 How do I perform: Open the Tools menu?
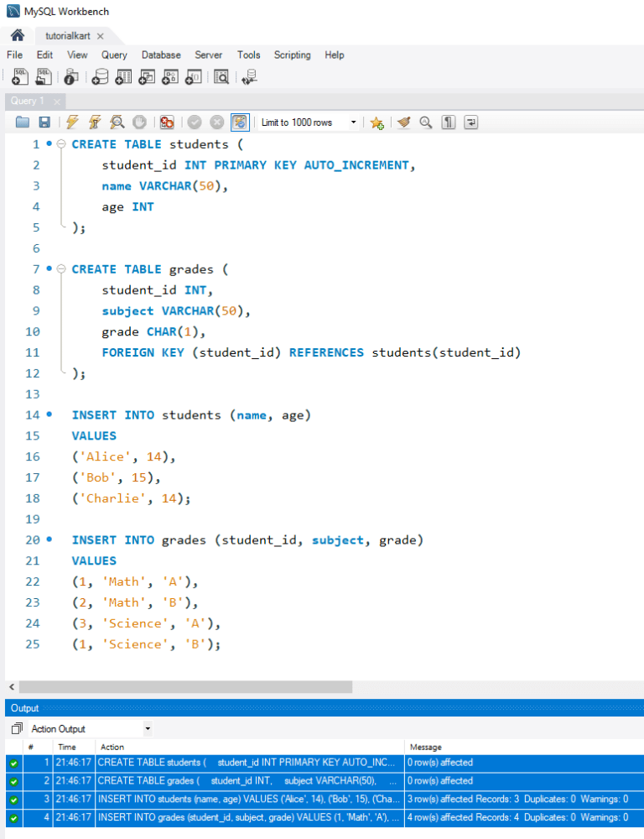[x=249, y=55]
